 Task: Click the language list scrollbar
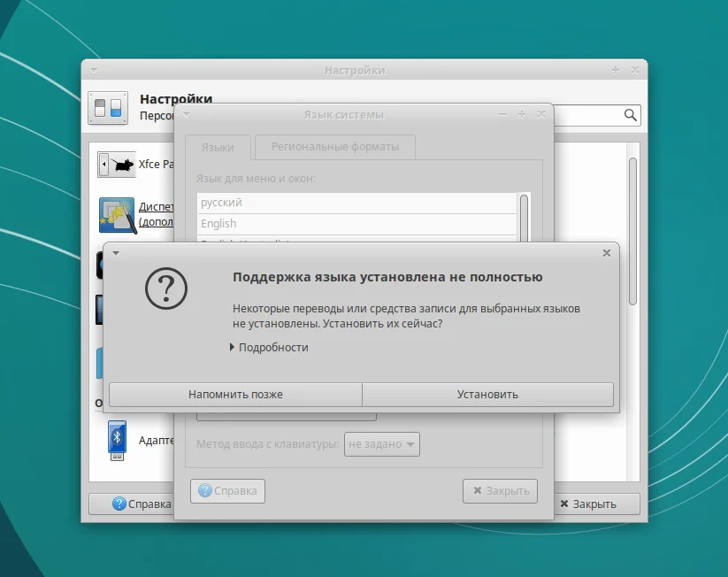524,218
